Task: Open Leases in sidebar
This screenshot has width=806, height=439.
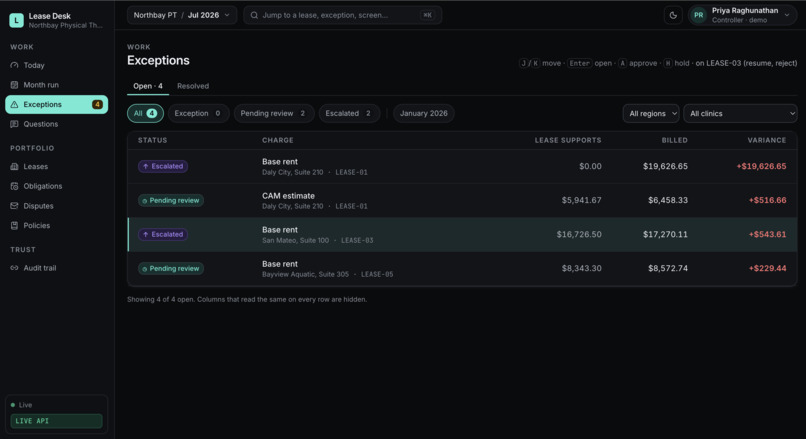Action: click(x=57, y=167)
